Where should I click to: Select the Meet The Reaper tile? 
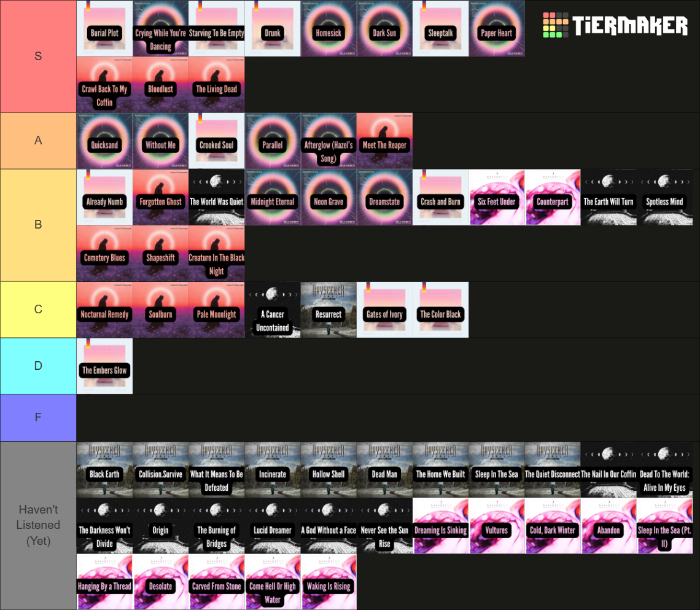point(384,141)
